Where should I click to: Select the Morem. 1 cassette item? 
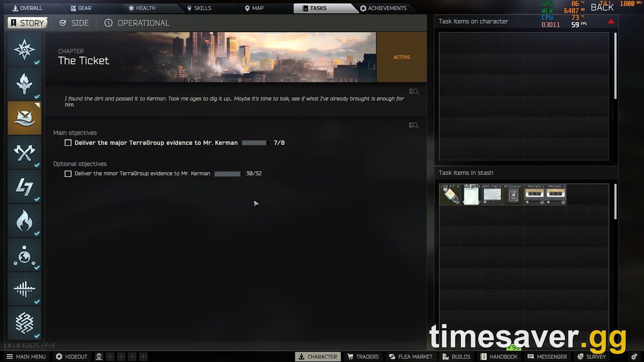pos(535,195)
